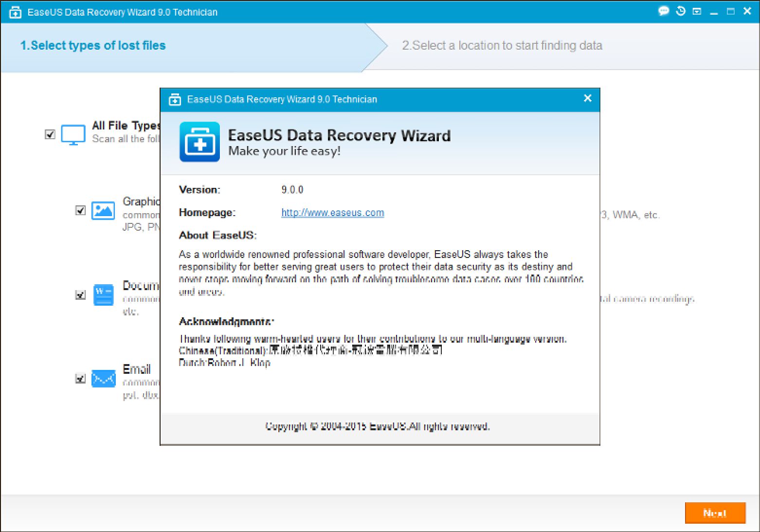Maximize the EaseUS main window
Image resolution: width=760 pixels, height=532 pixels.
pos(731,11)
